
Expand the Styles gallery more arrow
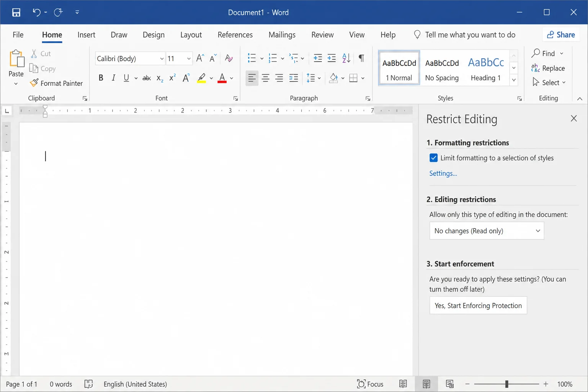[514, 80]
